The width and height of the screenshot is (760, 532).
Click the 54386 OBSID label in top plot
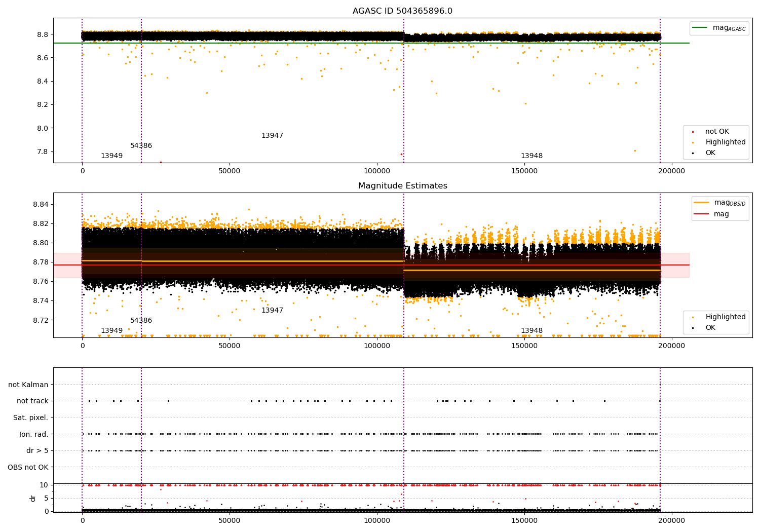pos(141,146)
